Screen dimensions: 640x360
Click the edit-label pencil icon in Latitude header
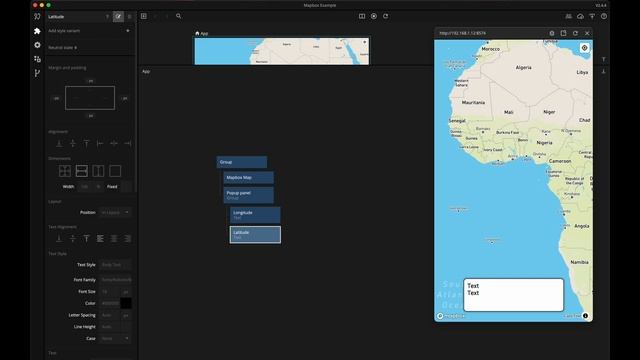coord(118,16)
